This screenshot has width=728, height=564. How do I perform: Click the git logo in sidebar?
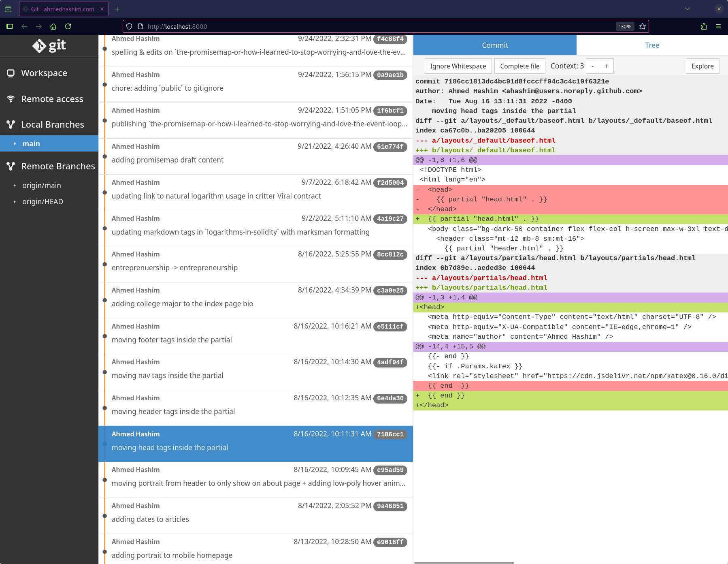(49, 46)
